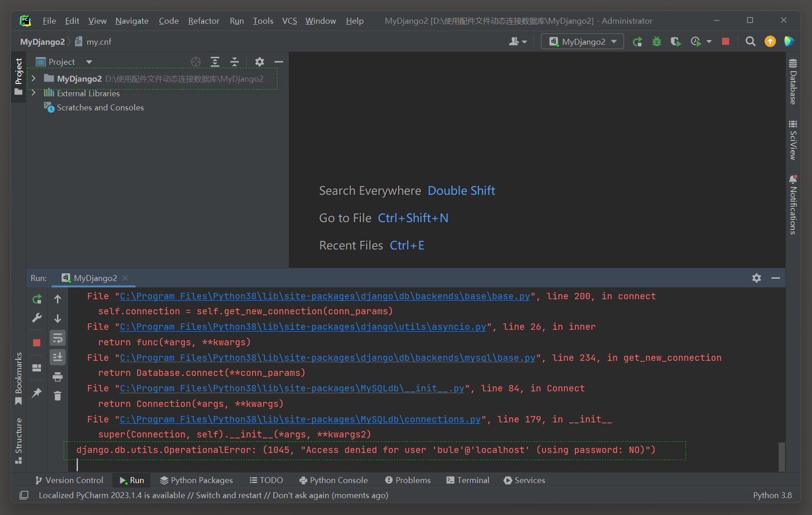Collapse all in Project tree

pyautogui.click(x=234, y=62)
